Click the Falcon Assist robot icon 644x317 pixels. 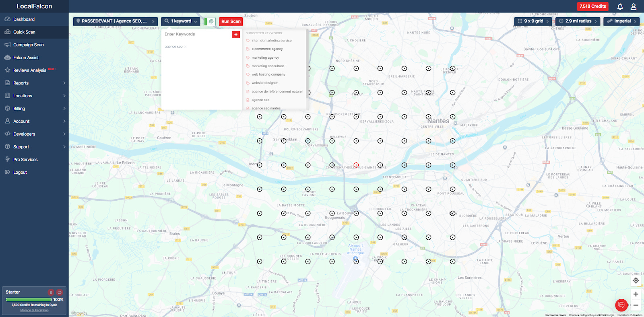click(x=7, y=58)
